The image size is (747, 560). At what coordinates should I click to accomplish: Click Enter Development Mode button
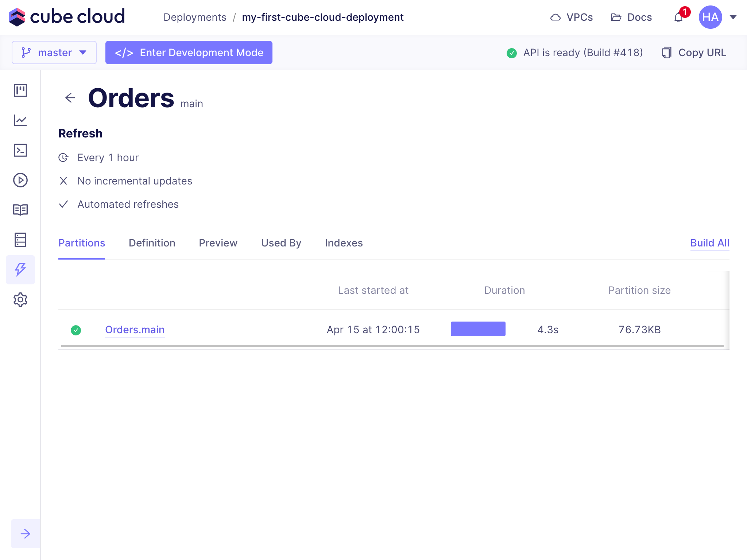[x=189, y=52]
